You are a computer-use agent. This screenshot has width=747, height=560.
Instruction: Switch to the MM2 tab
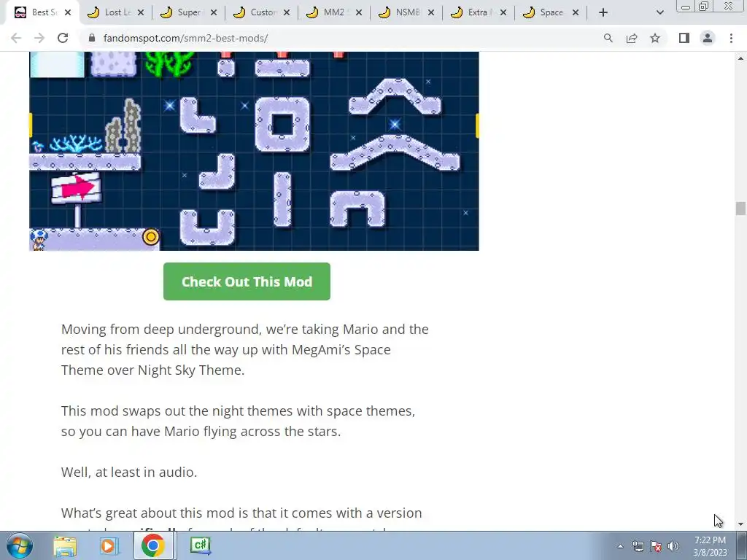333,12
